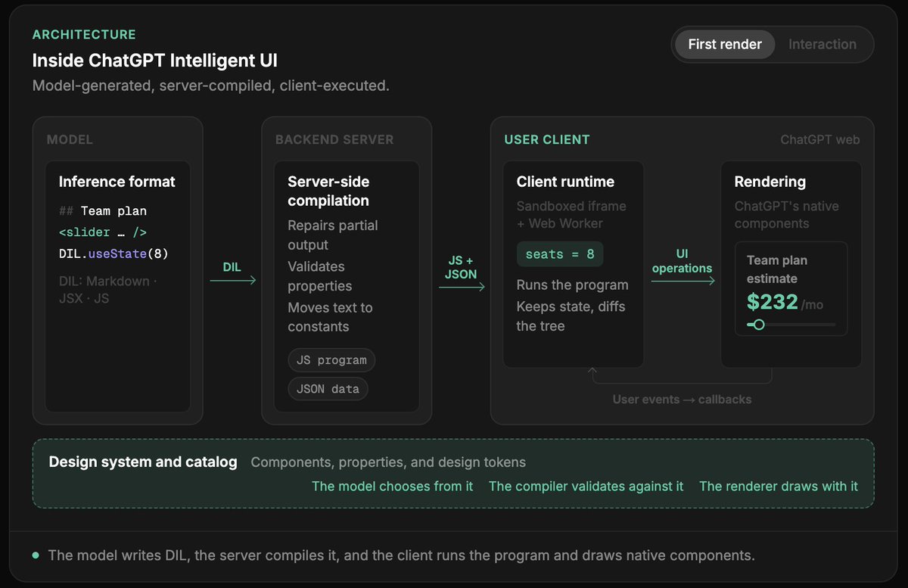The width and height of the screenshot is (908, 588).
Task: Click the '<slider … />' code line
Action: (103, 232)
